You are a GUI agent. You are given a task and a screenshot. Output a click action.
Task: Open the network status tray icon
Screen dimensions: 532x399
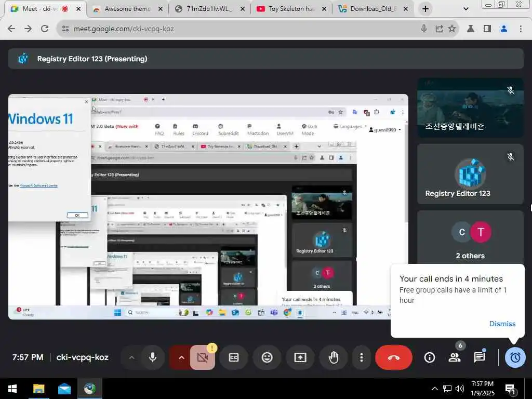click(x=447, y=389)
